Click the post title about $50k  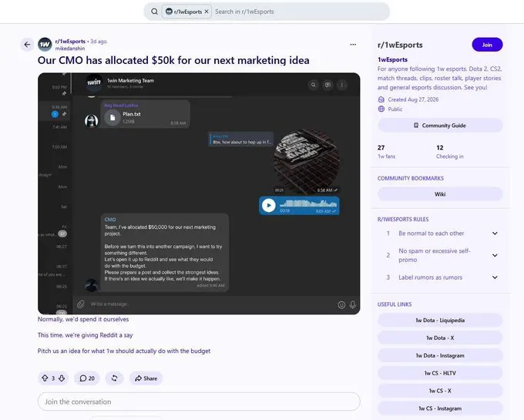(x=173, y=60)
